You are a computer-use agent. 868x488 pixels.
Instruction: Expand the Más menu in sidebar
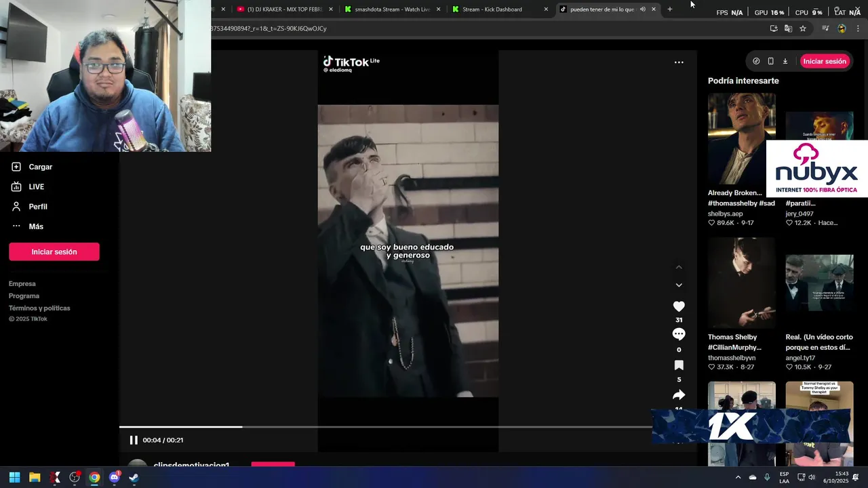[27, 226]
